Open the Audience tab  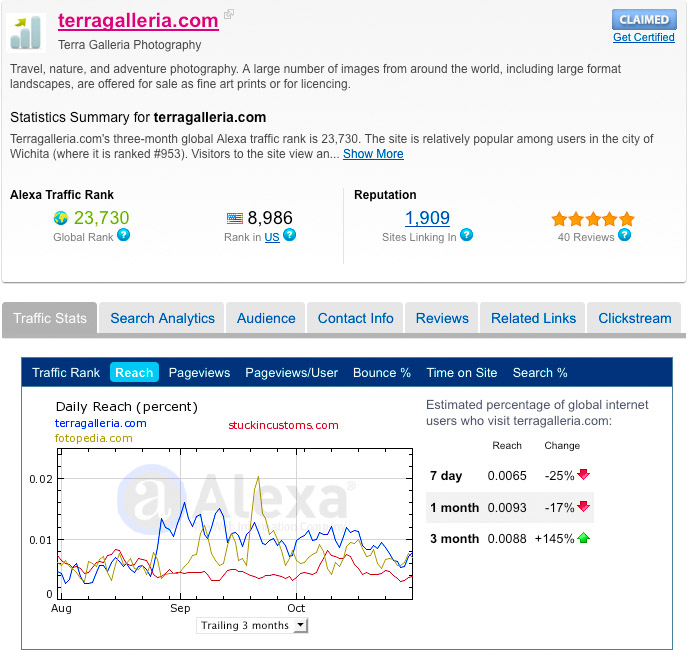(266, 318)
